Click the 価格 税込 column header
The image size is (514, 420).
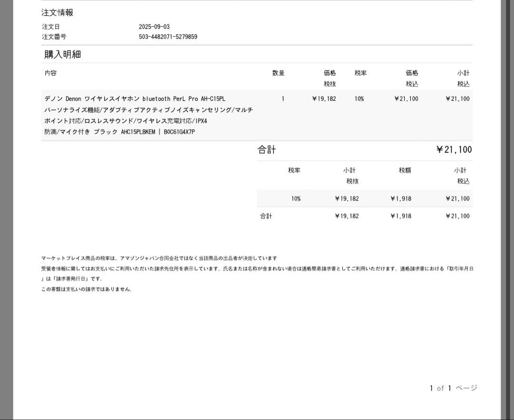click(x=411, y=79)
